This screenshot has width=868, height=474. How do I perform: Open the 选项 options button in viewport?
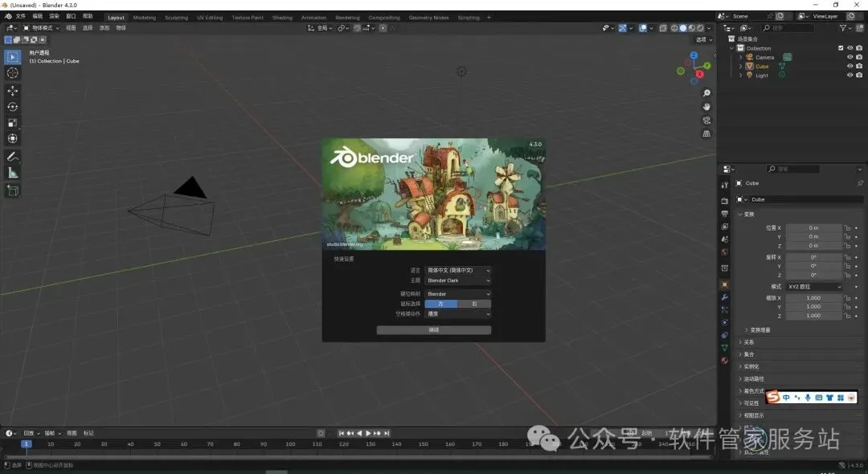(703, 39)
